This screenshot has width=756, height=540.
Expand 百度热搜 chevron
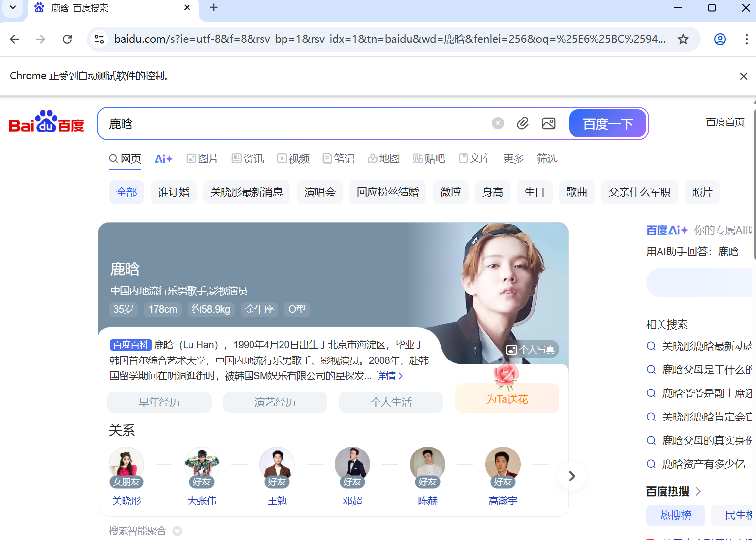point(698,491)
